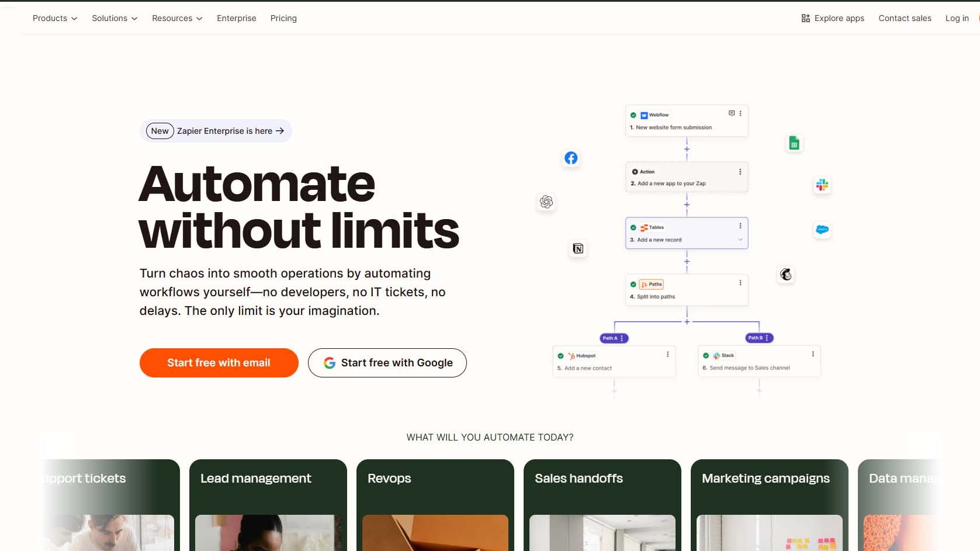The height and width of the screenshot is (551, 980).
Task: Click plus below the Slack message step
Action: point(759,390)
